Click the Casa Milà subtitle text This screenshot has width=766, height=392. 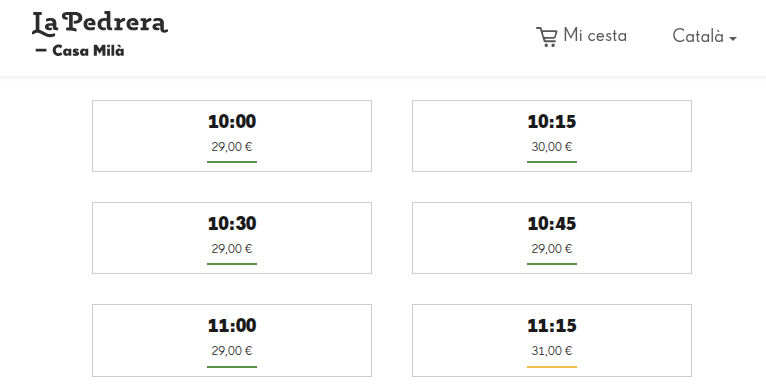[88, 51]
